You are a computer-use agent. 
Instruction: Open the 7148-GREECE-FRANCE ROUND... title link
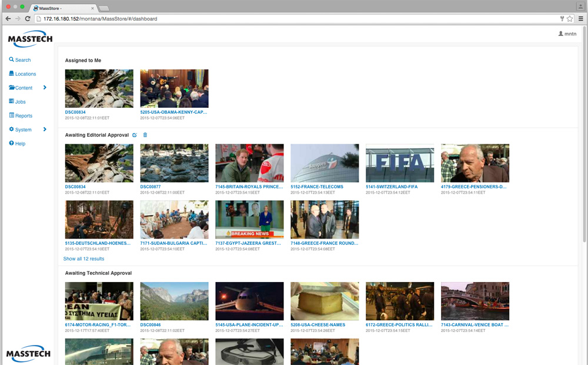coord(325,243)
